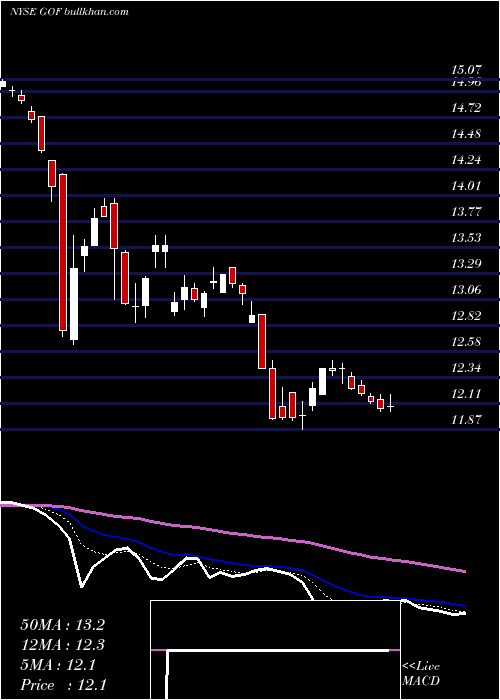Click the pink 50MA line

[232, 533]
